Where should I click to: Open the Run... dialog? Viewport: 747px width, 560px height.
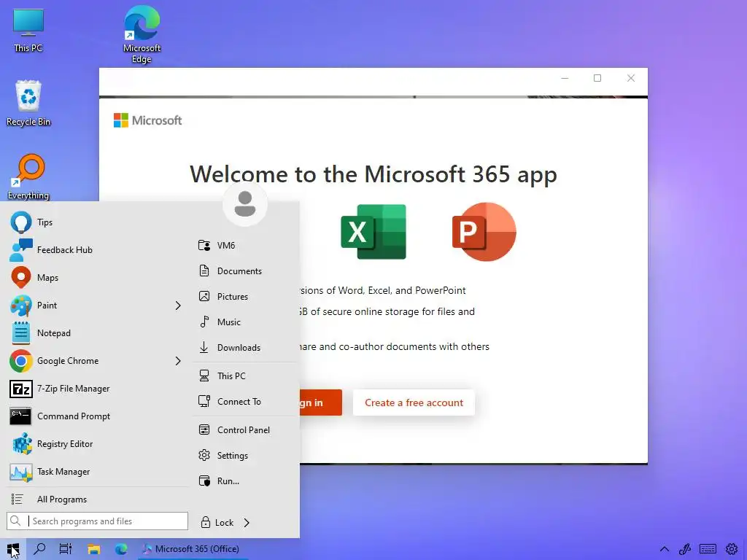click(245, 481)
